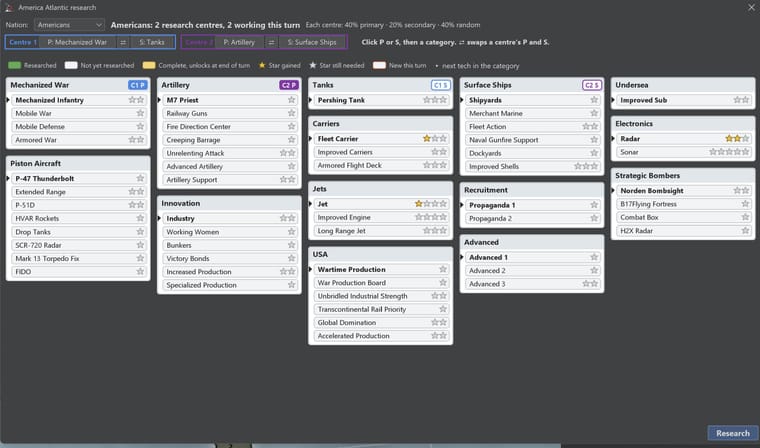Click the Armored War tech
Image resolution: width=760 pixels, height=448 pixels.
pos(79,140)
